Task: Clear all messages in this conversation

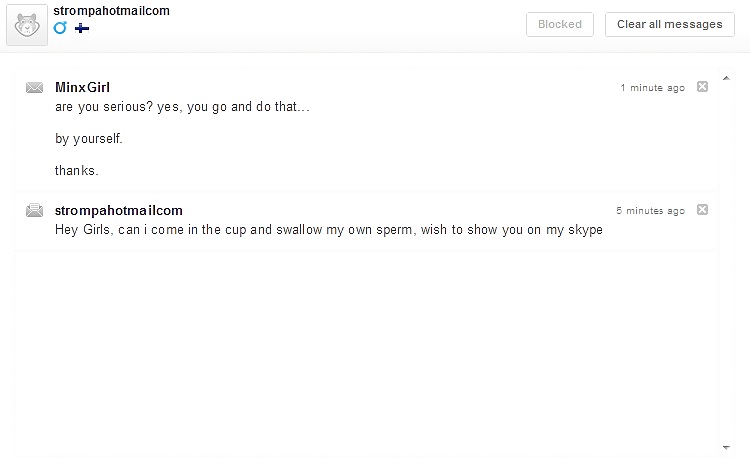Action: [x=670, y=24]
